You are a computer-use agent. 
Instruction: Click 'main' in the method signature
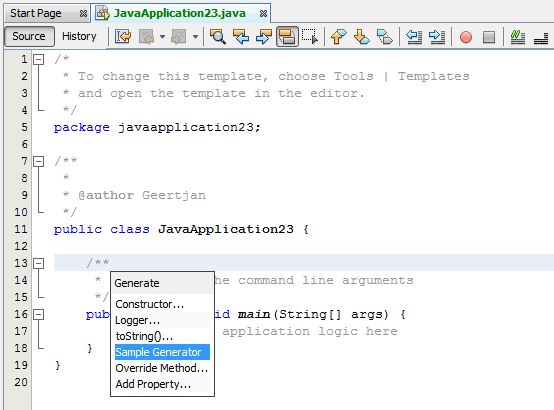[254, 314]
